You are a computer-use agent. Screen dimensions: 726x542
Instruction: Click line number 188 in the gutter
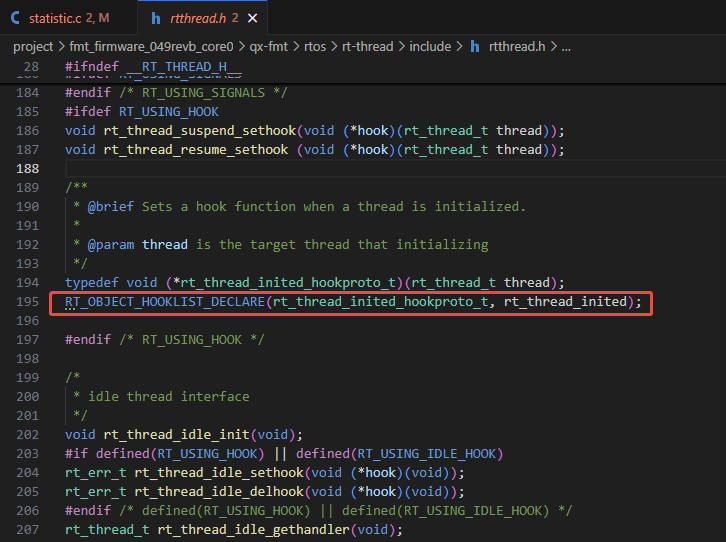point(28,168)
